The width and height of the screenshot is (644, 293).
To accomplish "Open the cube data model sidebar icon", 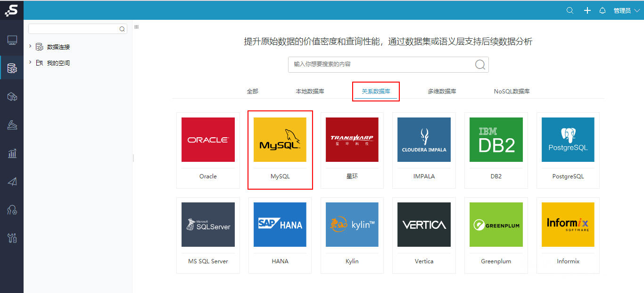I will coord(12,97).
